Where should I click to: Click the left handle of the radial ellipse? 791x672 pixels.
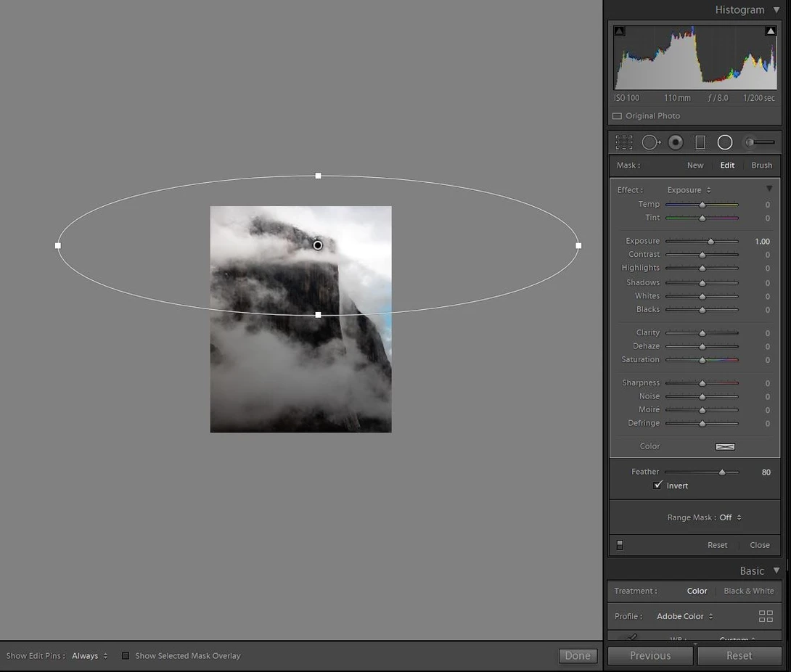pos(58,246)
